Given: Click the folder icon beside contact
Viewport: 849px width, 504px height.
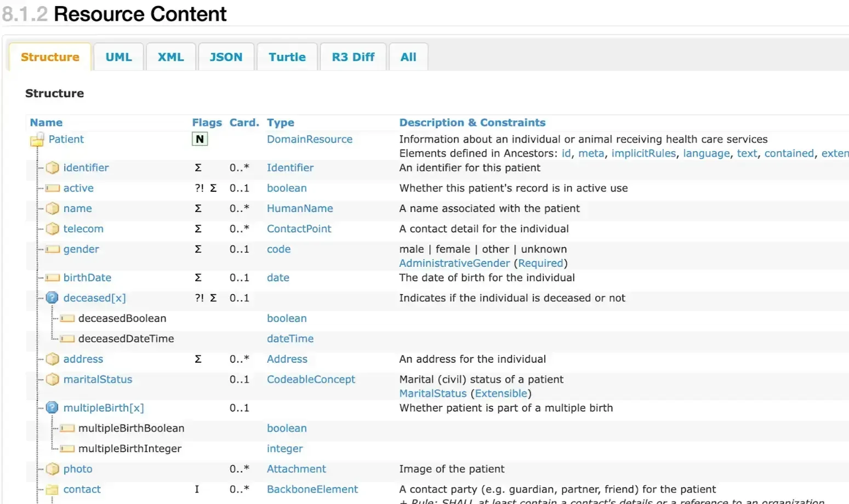Looking at the screenshot, I should [52, 489].
